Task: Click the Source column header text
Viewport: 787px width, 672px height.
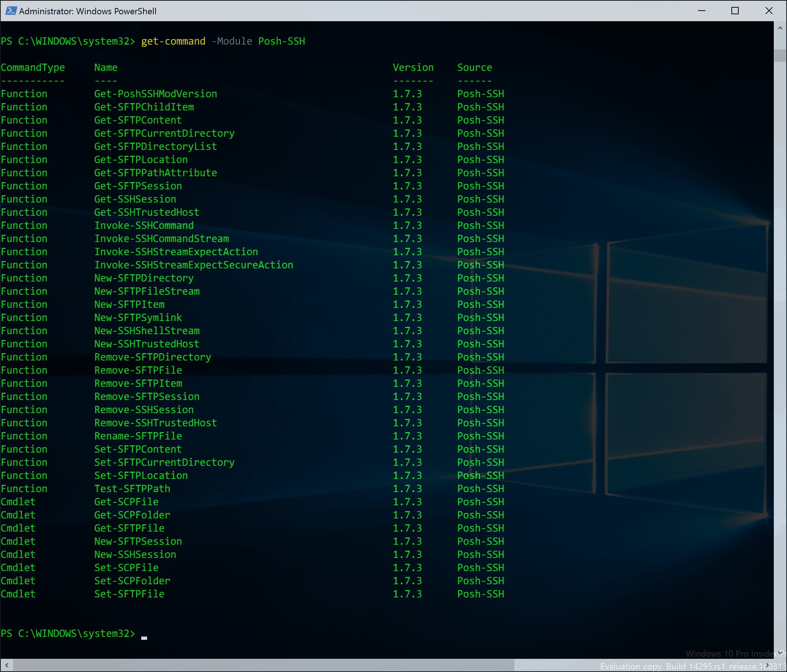Action: (x=474, y=68)
